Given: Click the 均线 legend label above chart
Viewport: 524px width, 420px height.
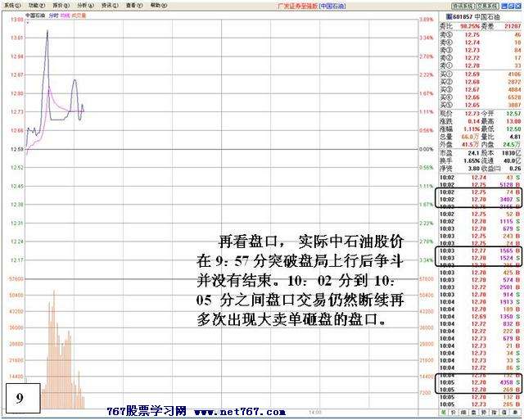Looking at the screenshot, I should click(65, 16).
